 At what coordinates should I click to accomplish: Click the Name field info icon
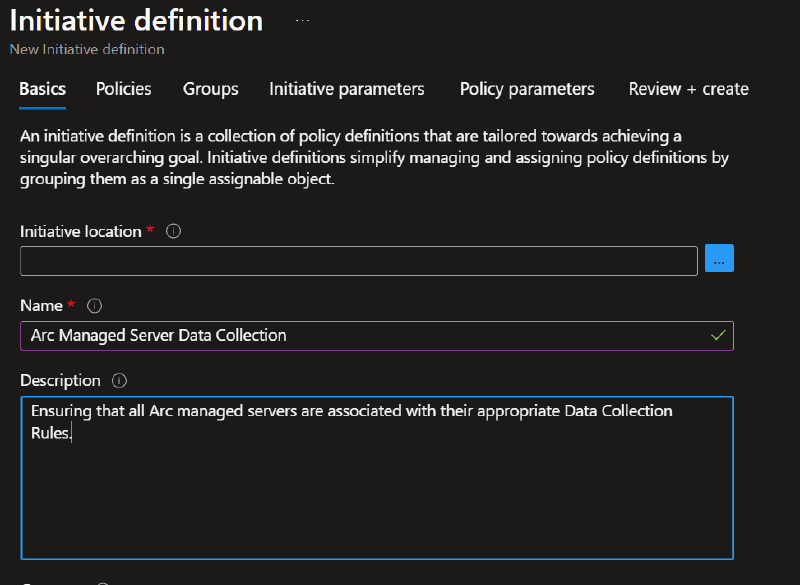coord(94,306)
